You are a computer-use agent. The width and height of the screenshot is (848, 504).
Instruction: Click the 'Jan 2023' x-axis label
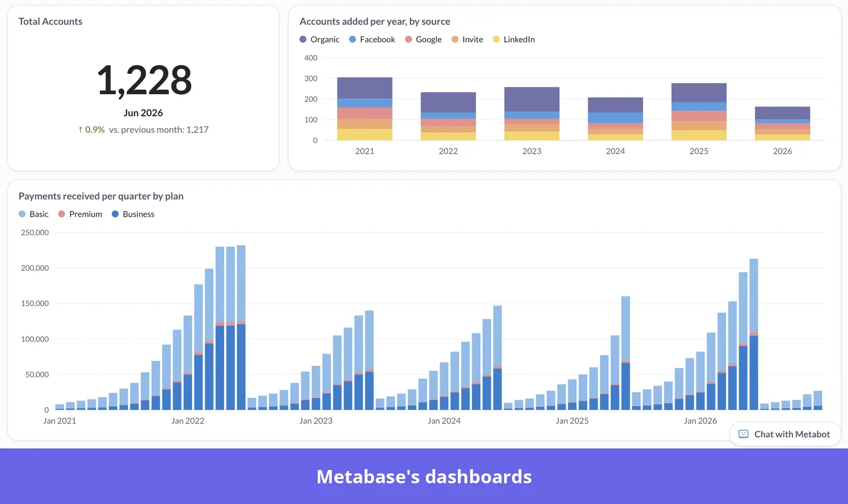pos(316,421)
